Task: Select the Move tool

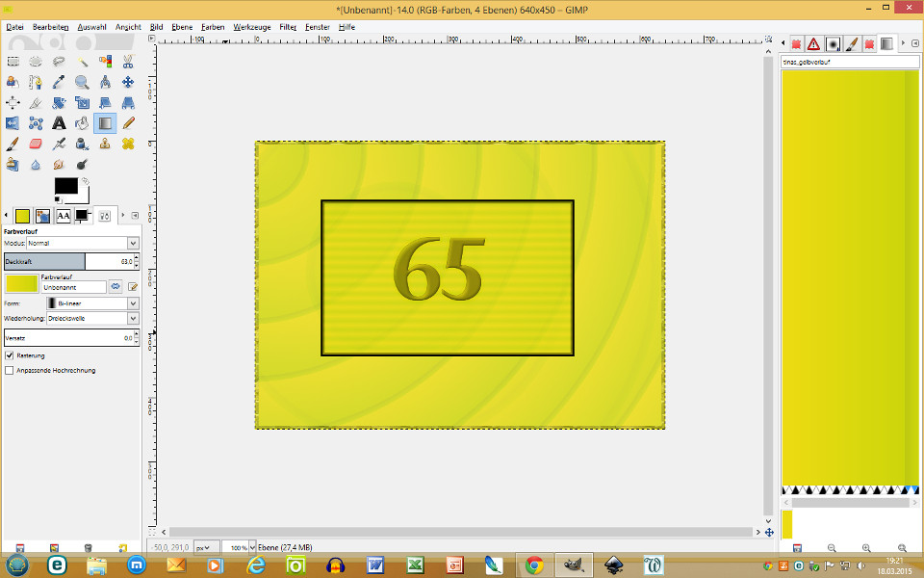Action: (x=128, y=82)
